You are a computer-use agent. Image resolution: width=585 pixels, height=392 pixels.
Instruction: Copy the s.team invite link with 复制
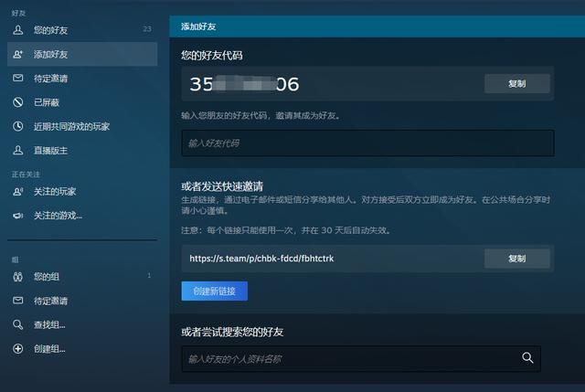516,259
